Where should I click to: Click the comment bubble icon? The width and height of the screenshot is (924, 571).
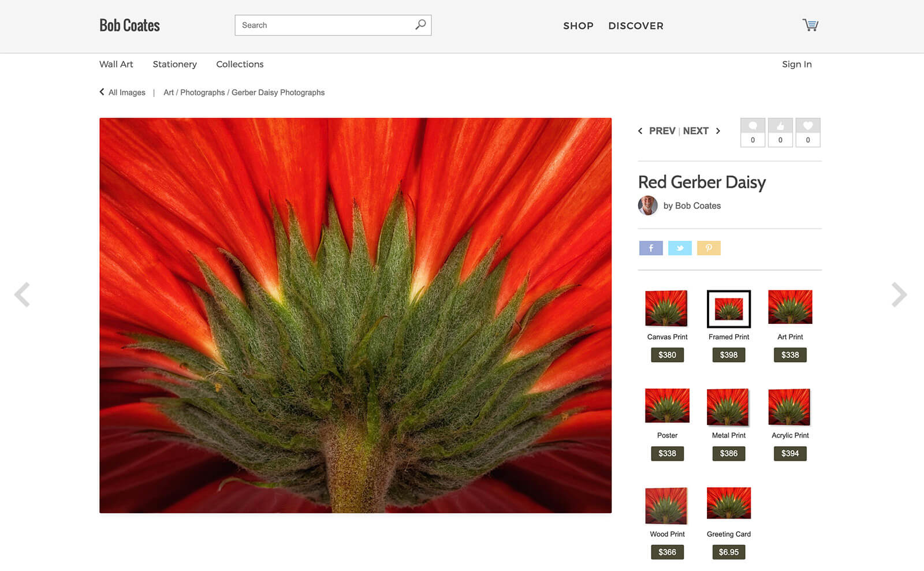click(x=752, y=126)
